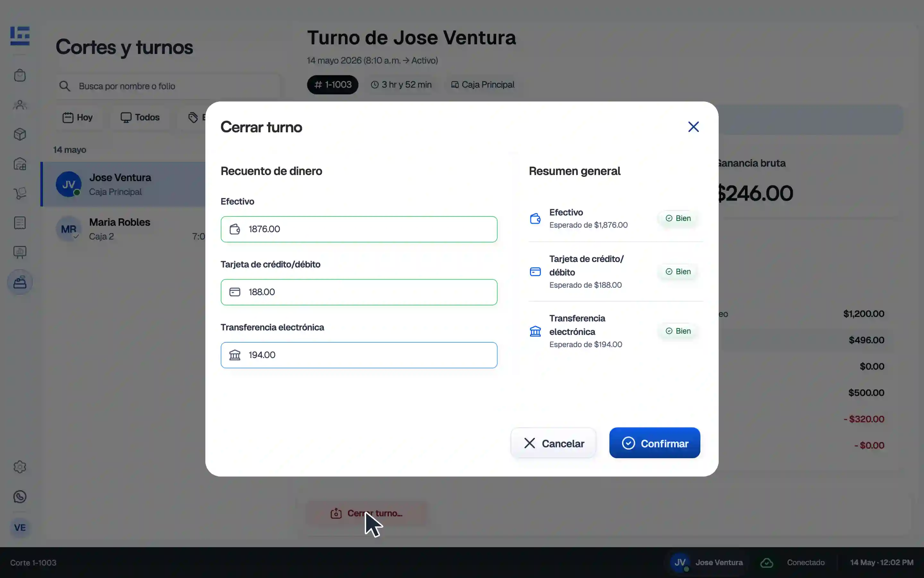Open the WhatsApp support icon
924x578 pixels.
pyautogui.click(x=20, y=496)
